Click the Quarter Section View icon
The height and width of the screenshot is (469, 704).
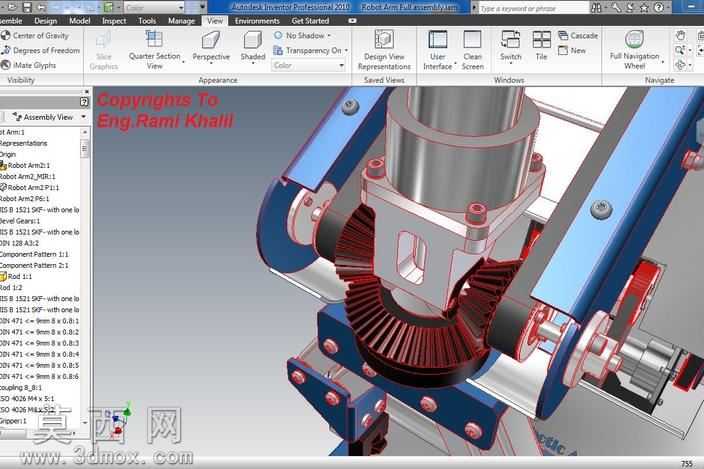[154, 39]
